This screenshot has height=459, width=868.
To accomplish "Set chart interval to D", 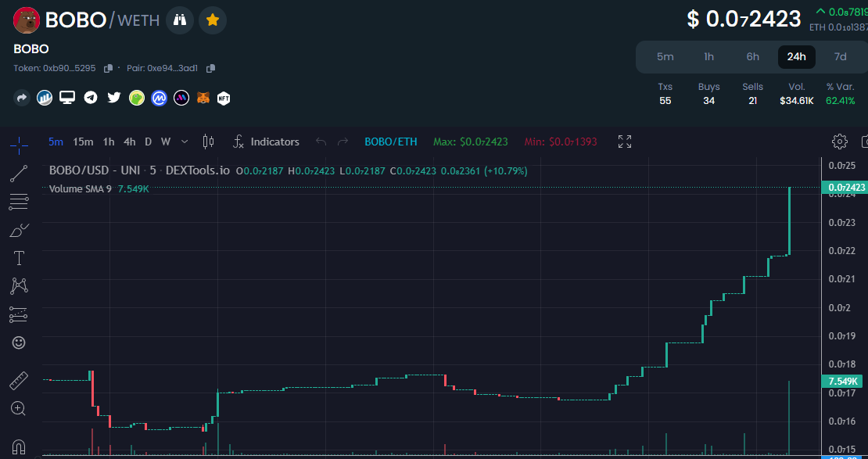I will (149, 142).
